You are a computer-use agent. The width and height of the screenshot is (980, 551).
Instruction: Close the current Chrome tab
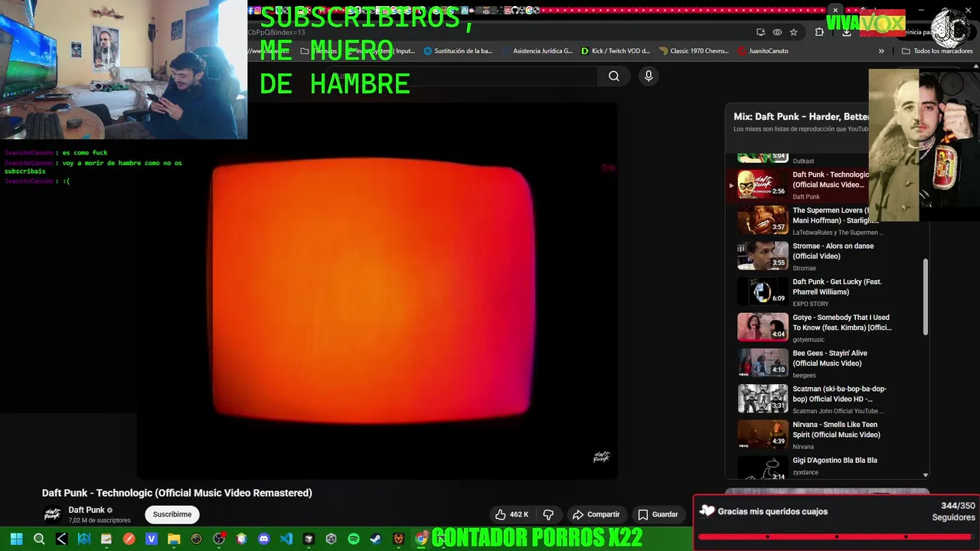[835, 11]
